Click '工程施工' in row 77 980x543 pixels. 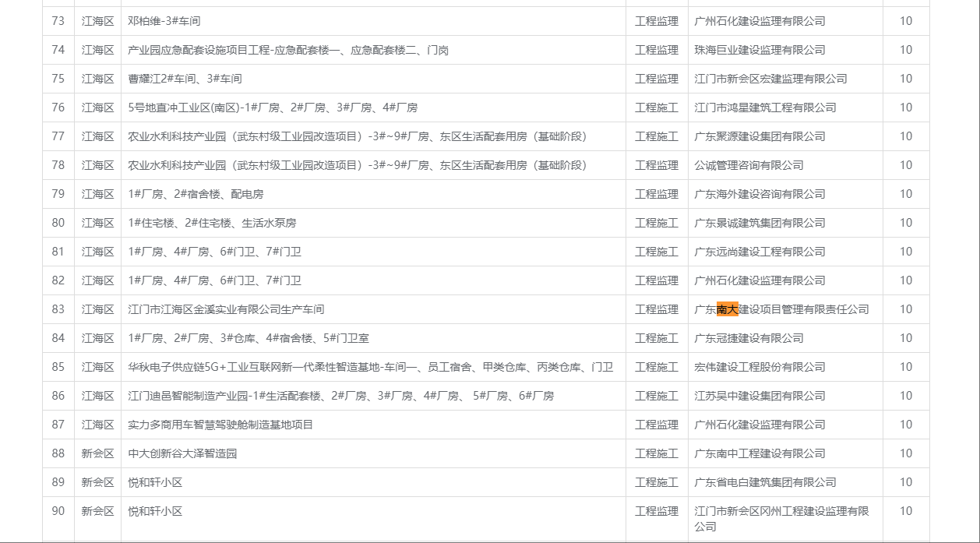pyautogui.click(x=657, y=136)
